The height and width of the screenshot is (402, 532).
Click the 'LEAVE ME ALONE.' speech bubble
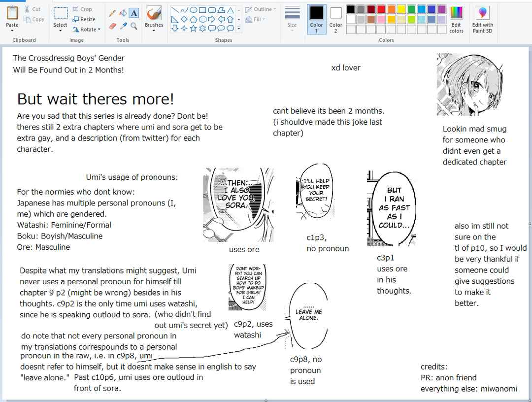pyautogui.click(x=308, y=316)
